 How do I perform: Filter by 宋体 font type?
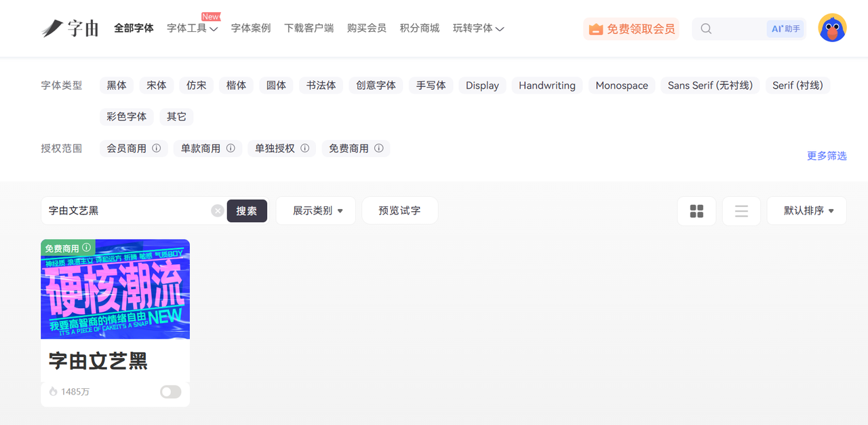(x=157, y=85)
